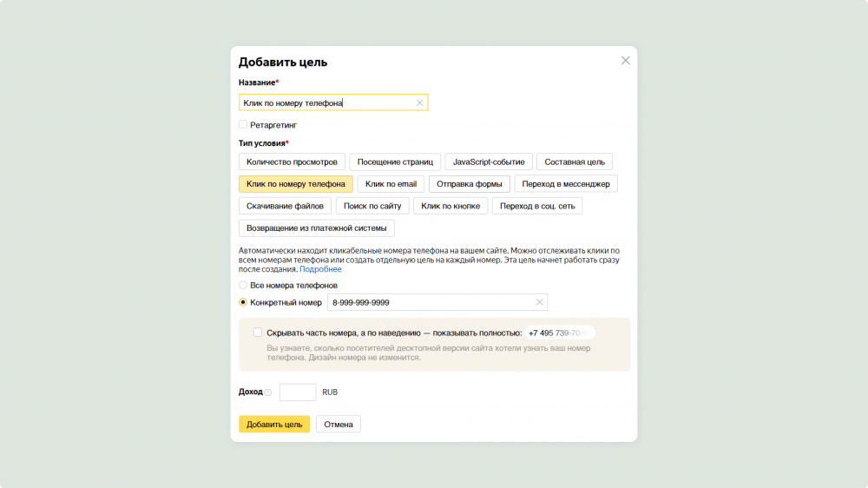
Task: Click the Добавить цель yellow button
Action: coord(274,425)
